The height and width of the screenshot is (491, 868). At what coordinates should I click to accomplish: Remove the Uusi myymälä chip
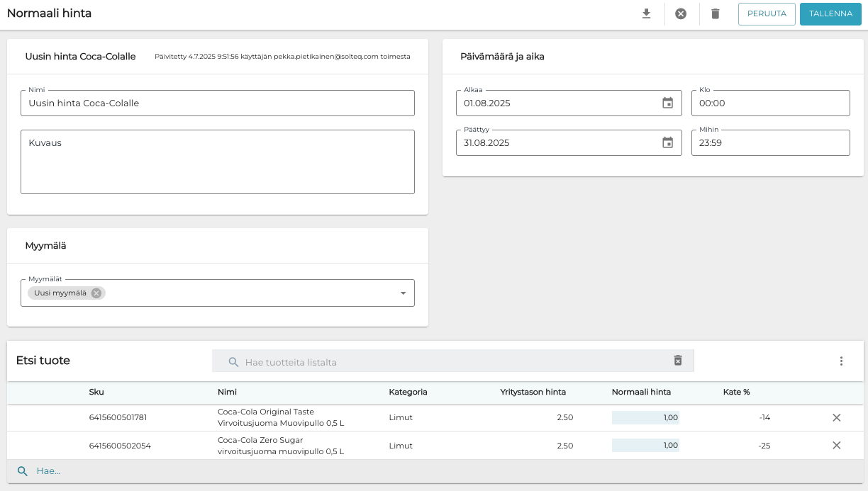coord(96,293)
